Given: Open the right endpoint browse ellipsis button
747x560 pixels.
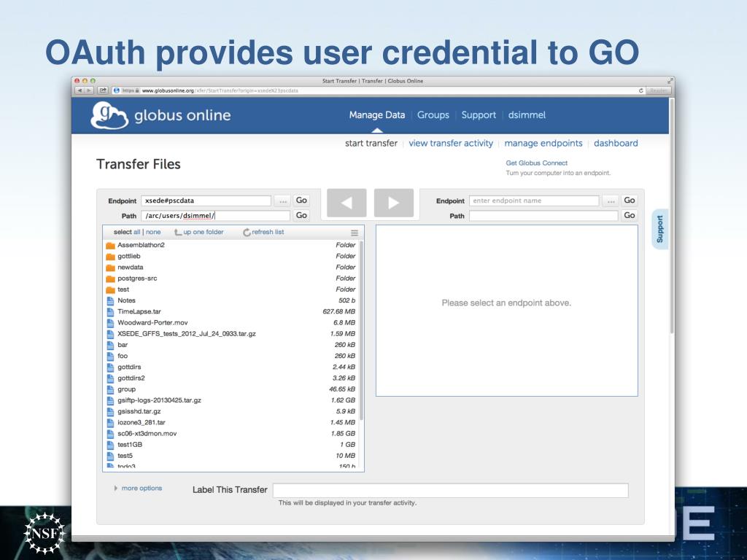Looking at the screenshot, I should pos(611,201).
